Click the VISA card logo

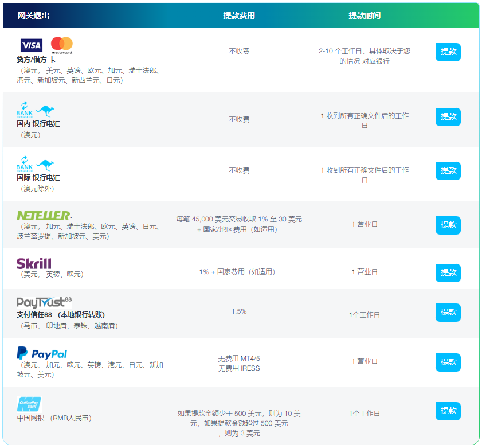[32, 45]
